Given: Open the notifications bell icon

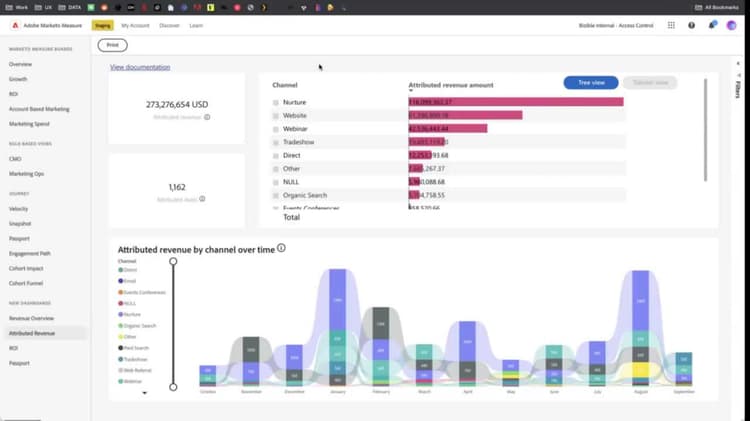Looking at the screenshot, I should pos(712,25).
